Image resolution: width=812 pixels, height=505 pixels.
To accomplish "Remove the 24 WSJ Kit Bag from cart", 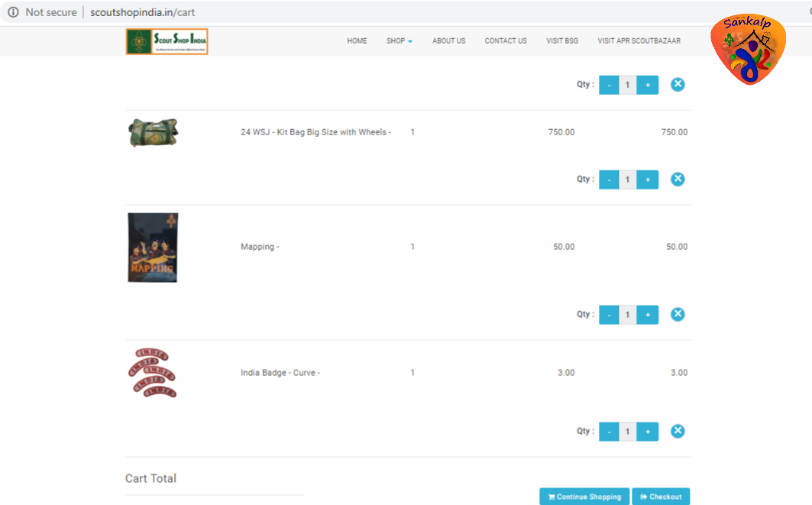I will point(678,179).
